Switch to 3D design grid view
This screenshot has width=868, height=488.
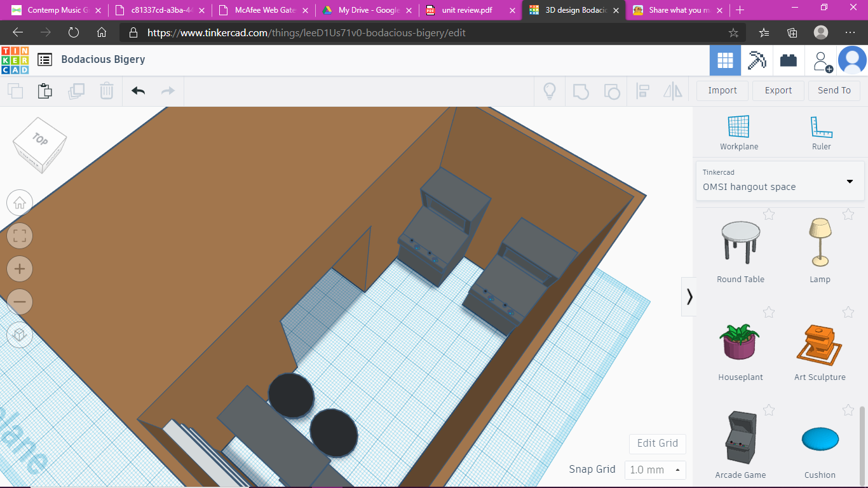point(725,60)
